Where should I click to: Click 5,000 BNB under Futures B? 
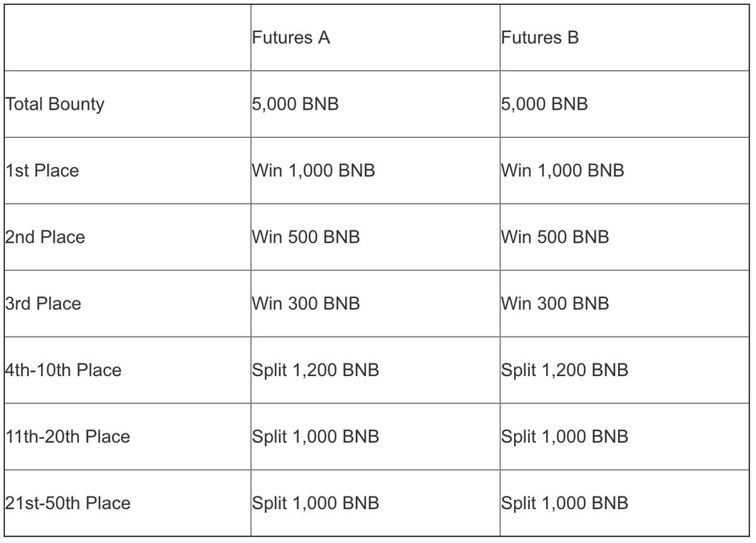click(x=545, y=104)
